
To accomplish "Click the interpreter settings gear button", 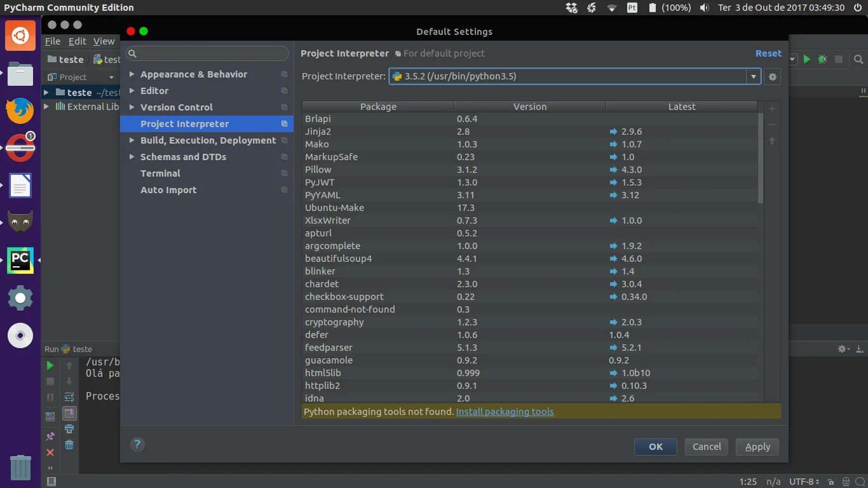I will click(773, 77).
